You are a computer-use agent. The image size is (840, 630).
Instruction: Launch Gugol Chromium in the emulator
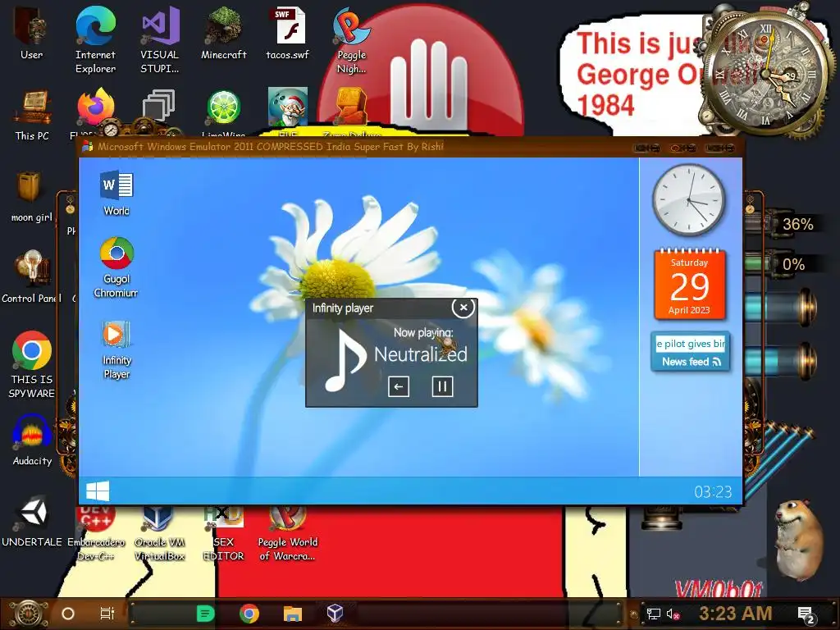(116, 268)
